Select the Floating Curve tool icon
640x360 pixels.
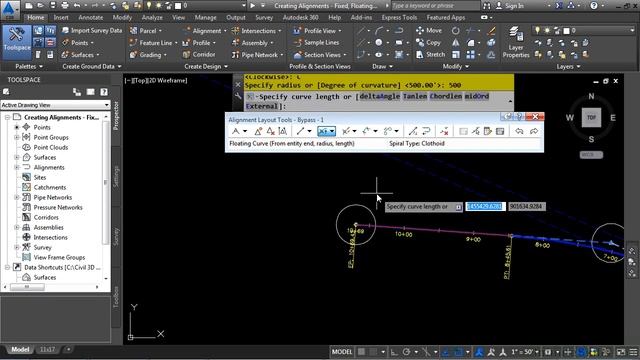point(323,131)
